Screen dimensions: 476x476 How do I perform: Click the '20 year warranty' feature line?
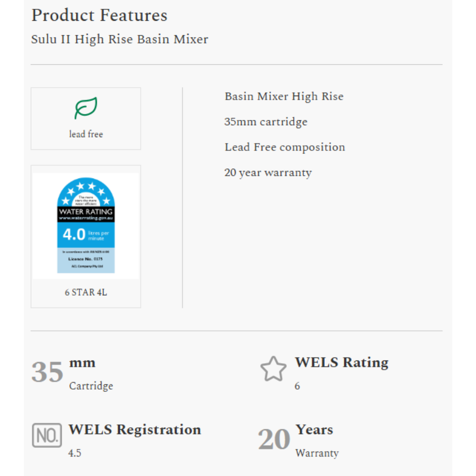pos(268,173)
